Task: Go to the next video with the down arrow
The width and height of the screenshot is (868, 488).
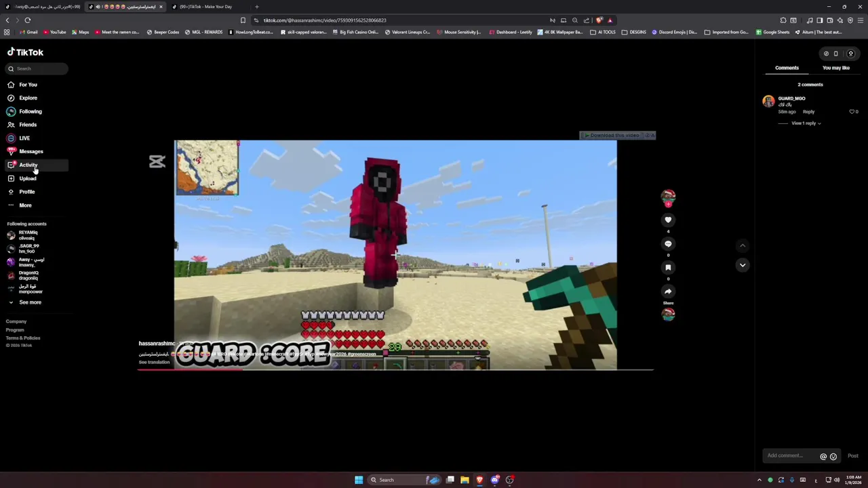Action: tap(743, 265)
